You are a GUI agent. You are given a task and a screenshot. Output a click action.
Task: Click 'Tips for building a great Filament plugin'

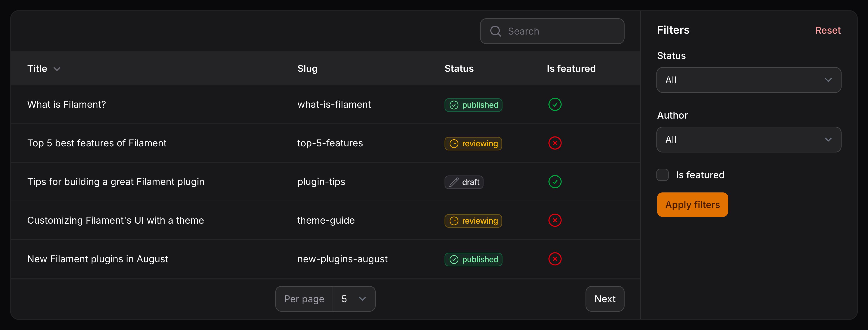(116, 182)
